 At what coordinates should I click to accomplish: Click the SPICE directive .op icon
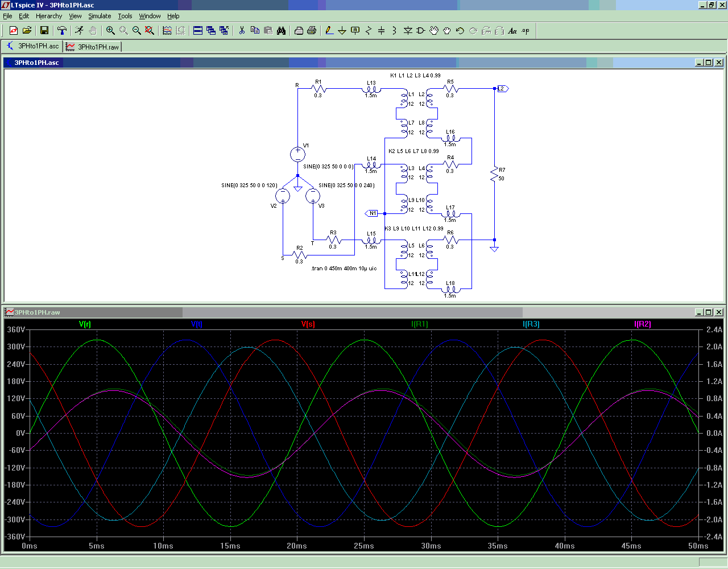click(526, 30)
